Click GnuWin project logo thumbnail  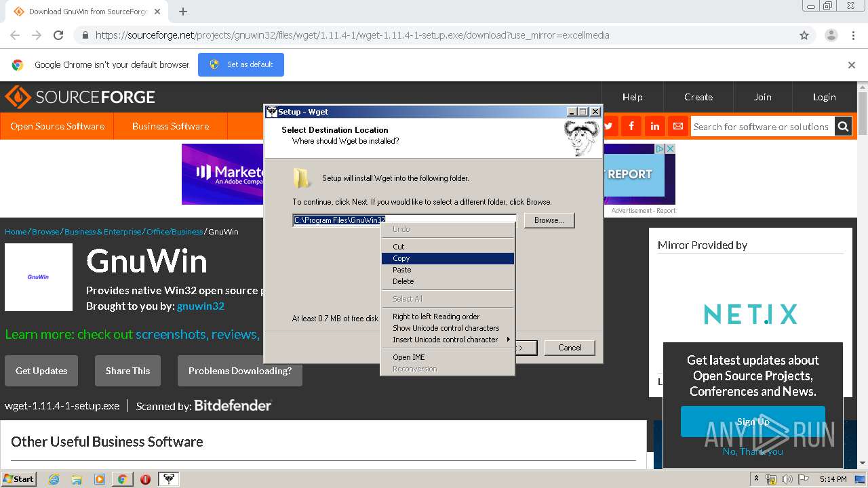39,277
